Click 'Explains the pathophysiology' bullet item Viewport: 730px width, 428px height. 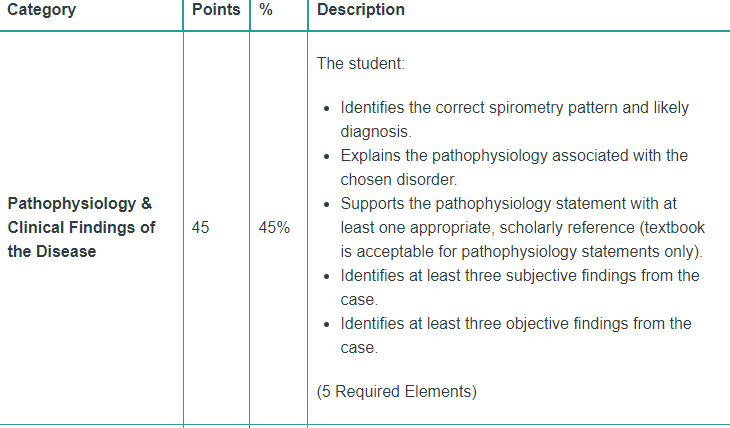click(x=514, y=168)
